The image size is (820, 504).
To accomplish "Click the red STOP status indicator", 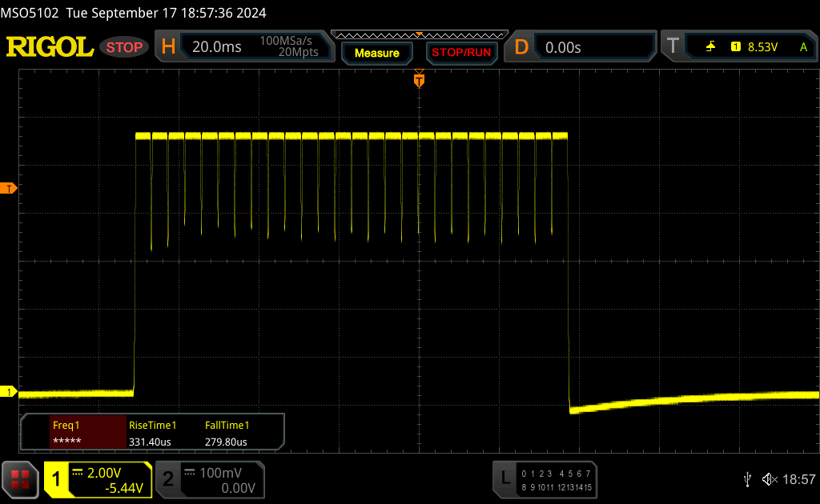I will pos(125,47).
